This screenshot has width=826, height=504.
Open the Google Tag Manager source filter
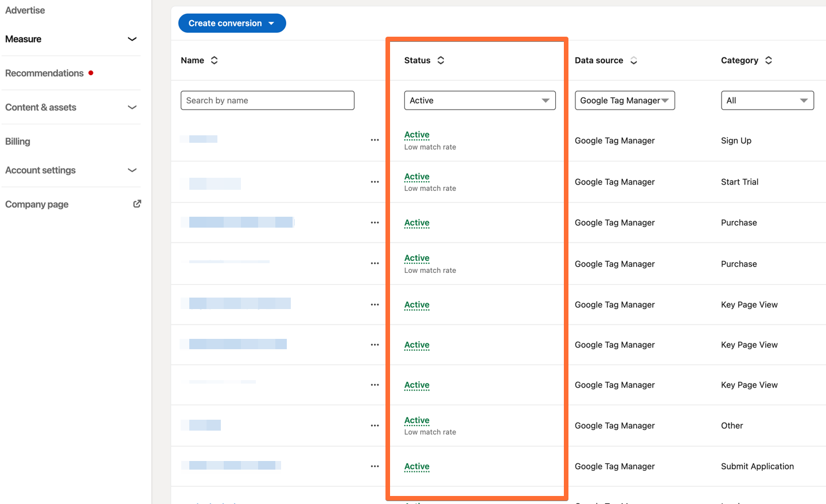coord(625,100)
